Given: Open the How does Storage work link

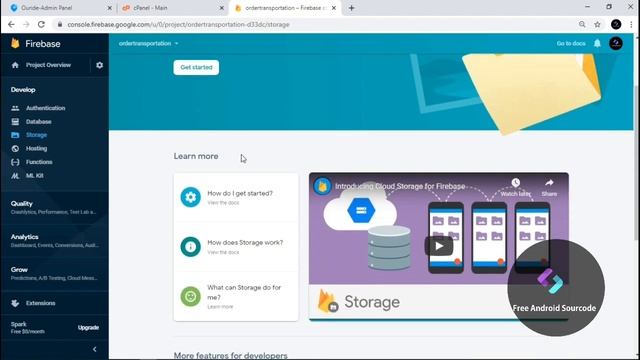Looking at the screenshot, I should tap(245, 242).
